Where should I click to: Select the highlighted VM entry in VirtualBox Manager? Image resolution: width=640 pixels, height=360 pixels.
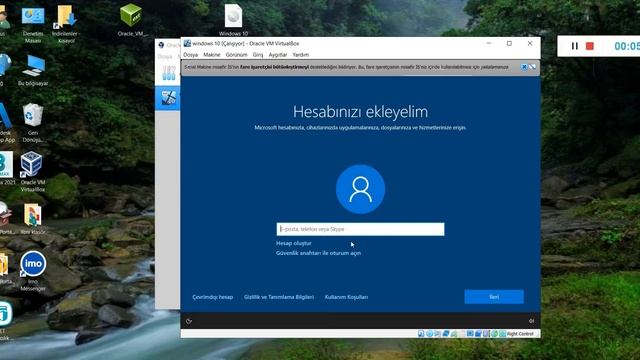168,98
